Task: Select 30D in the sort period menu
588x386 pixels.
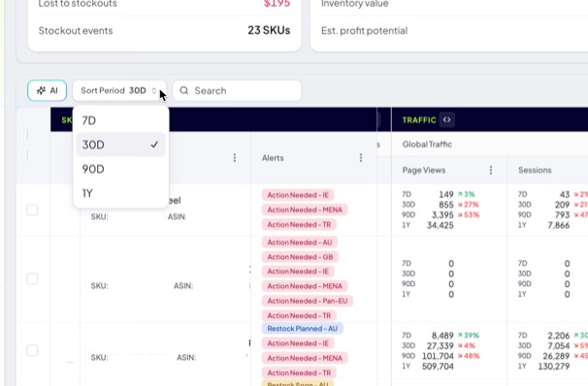Action: 120,145
